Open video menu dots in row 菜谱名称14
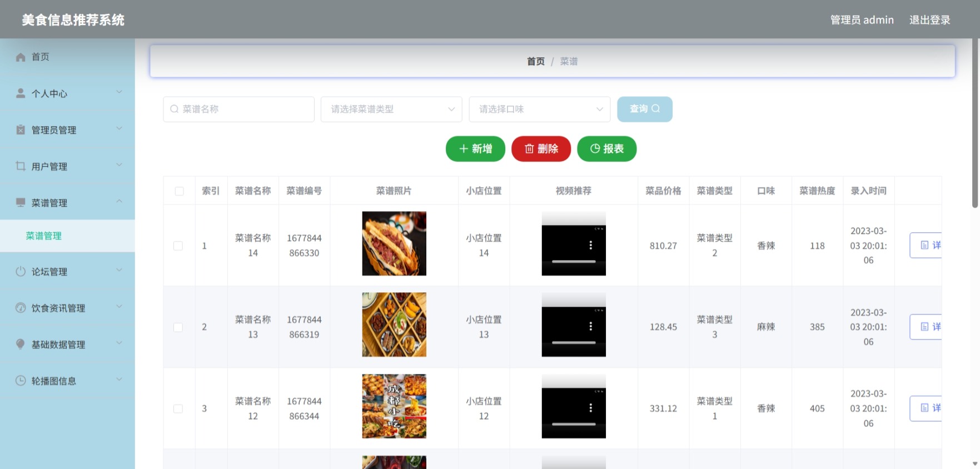The height and width of the screenshot is (469, 980). click(x=590, y=245)
